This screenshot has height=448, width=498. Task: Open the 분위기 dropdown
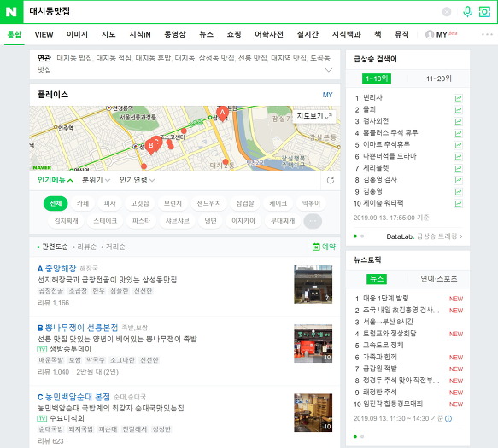(96, 180)
